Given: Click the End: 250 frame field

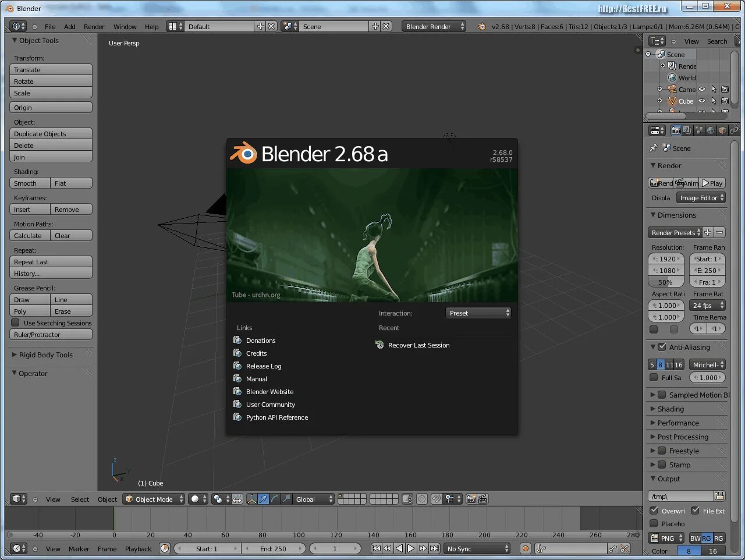Looking at the screenshot, I should click(273, 548).
